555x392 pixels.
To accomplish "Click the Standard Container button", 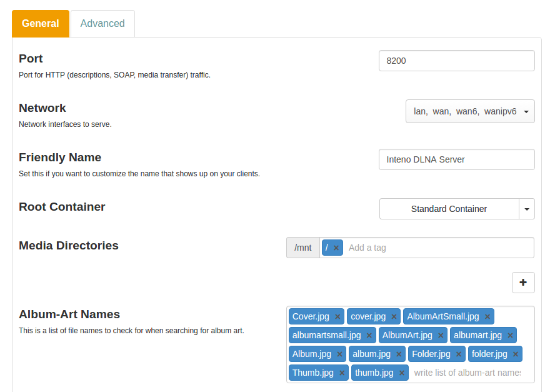I will [449, 209].
